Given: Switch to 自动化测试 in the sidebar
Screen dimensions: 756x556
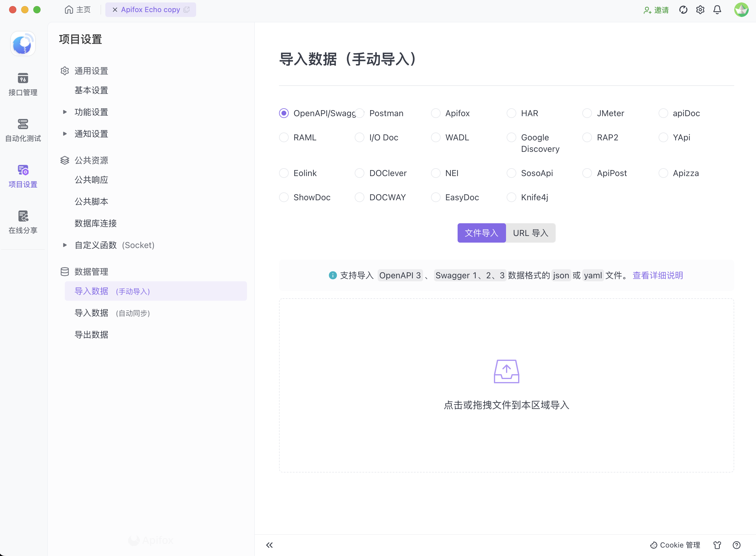Looking at the screenshot, I should click(x=23, y=130).
